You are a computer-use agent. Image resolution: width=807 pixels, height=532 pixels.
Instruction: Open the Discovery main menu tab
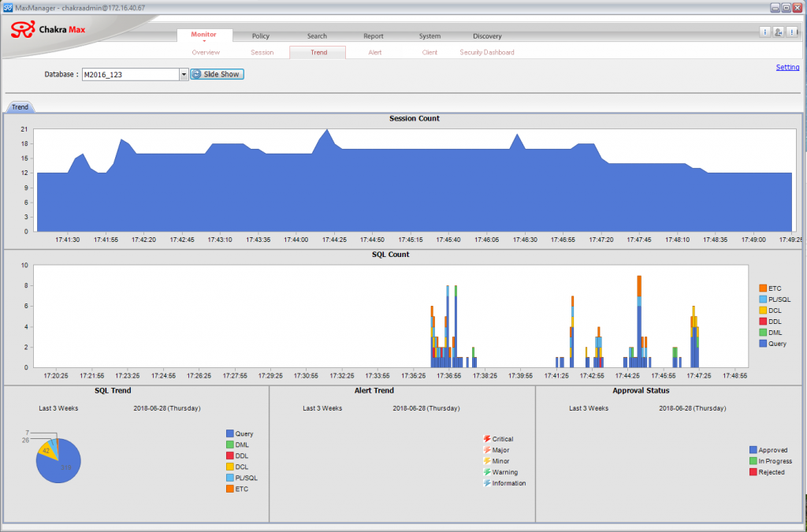(487, 36)
